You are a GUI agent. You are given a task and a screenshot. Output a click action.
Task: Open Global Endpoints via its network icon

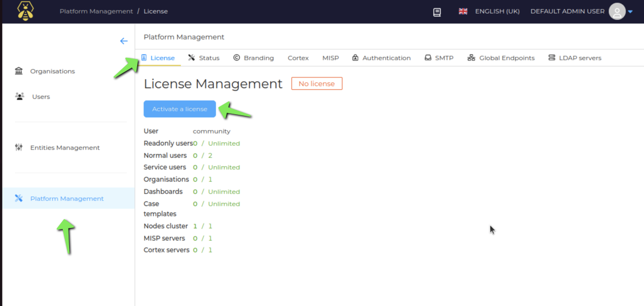tap(470, 57)
